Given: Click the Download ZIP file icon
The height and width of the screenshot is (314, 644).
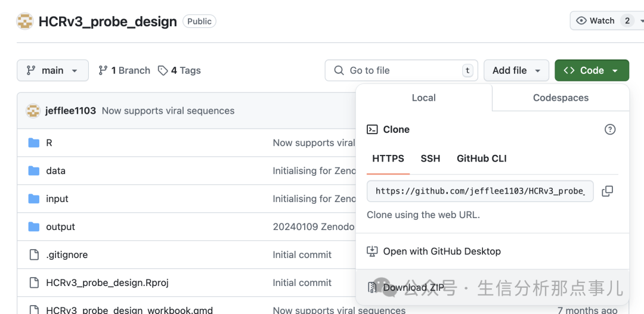Looking at the screenshot, I should tap(372, 288).
